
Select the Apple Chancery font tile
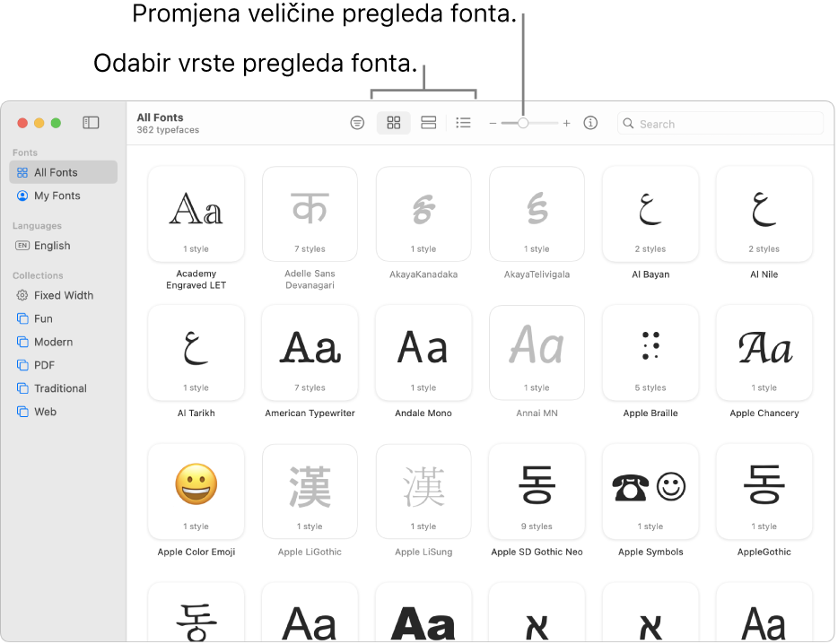point(764,352)
